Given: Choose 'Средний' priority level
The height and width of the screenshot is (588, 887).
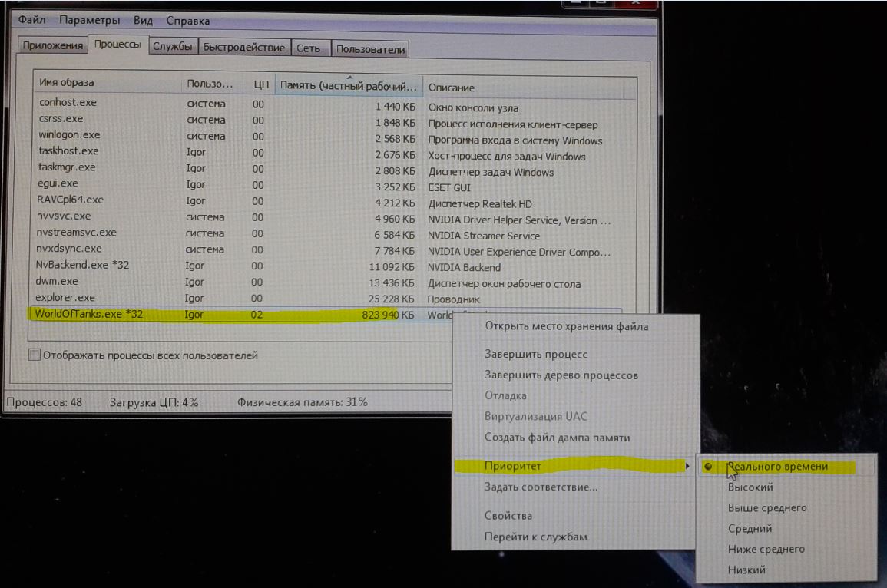Looking at the screenshot, I should click(x=750, y=529).
